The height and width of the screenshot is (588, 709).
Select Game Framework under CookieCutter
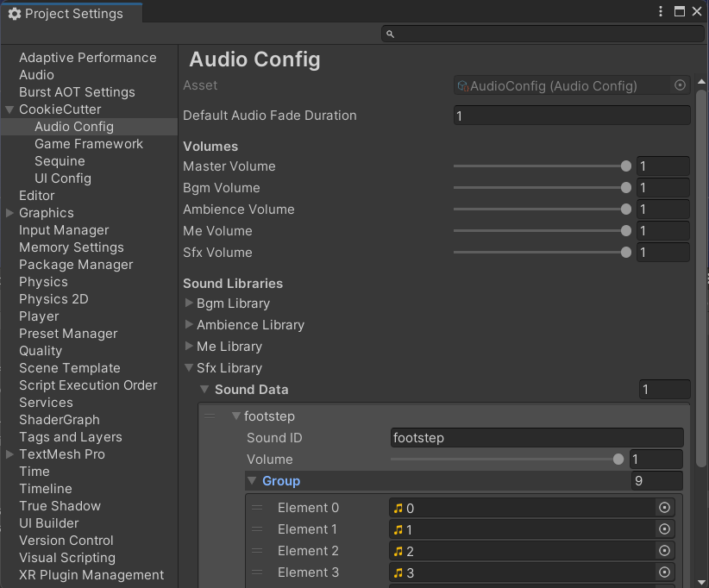[x=89, y=144]
